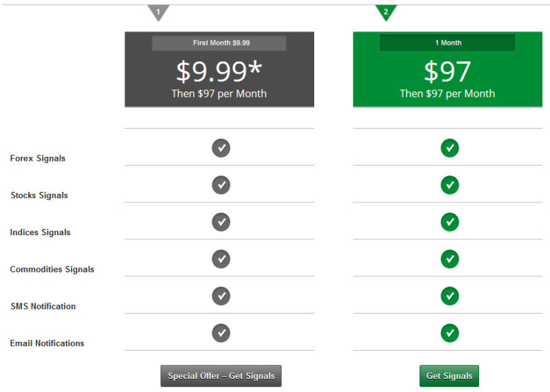550x392 pixels.
Task: Click the green SMS Notification checkmark
Action: tap(450, 296)
